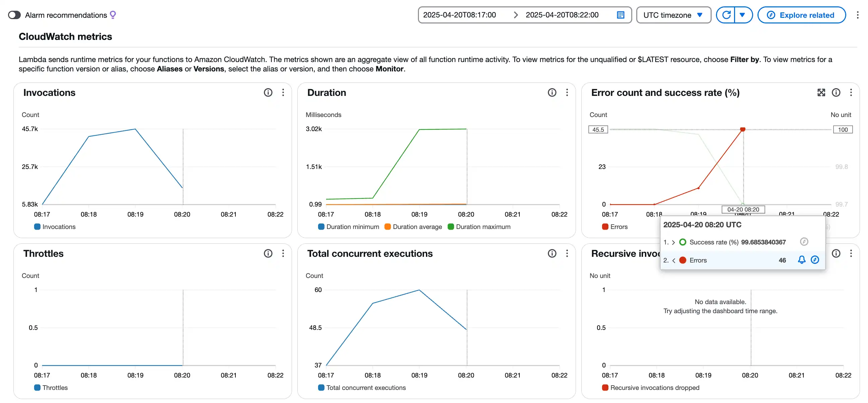The image size is (868, 403).
Task: Click the Milliseconds unit label
Action: pos(323,115)
